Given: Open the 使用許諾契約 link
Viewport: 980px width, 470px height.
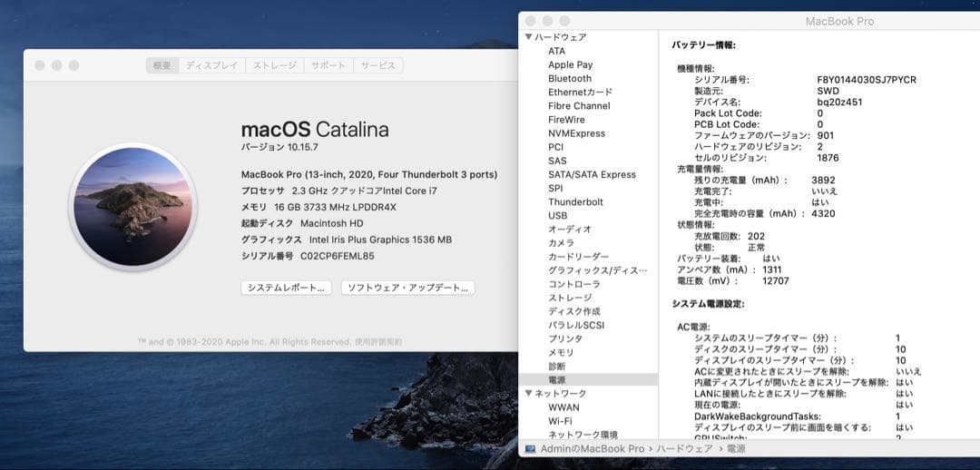Looking at the screenshot, I should 378,342.
